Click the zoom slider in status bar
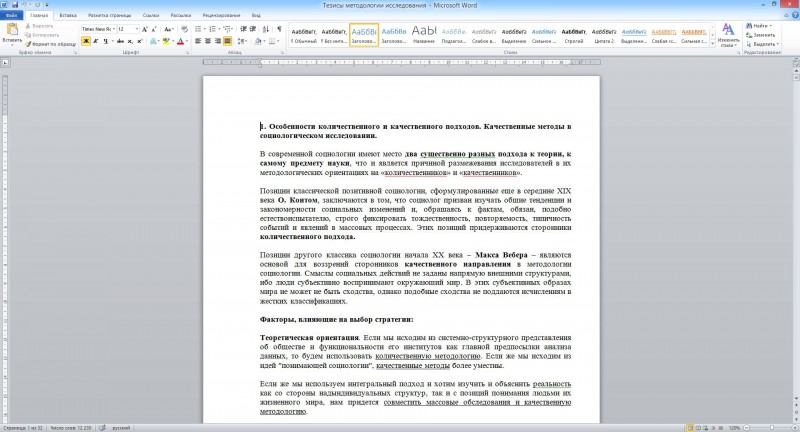 click(x=771, y=428)
